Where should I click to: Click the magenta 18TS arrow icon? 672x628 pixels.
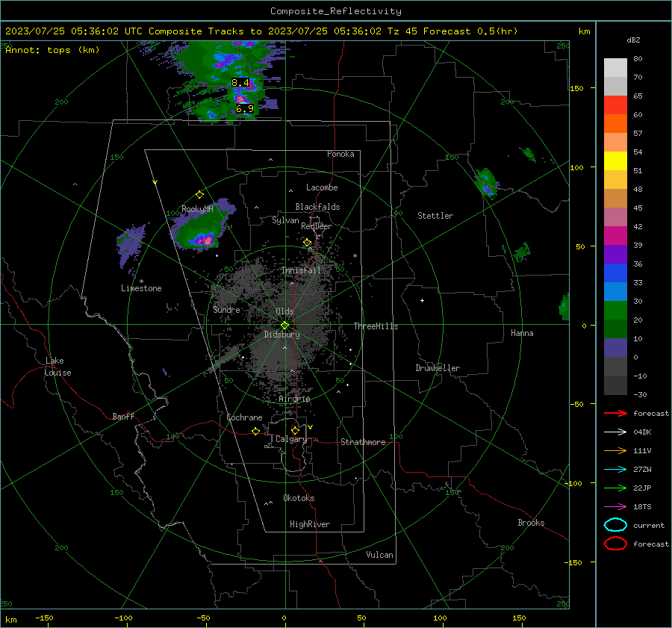615,507
